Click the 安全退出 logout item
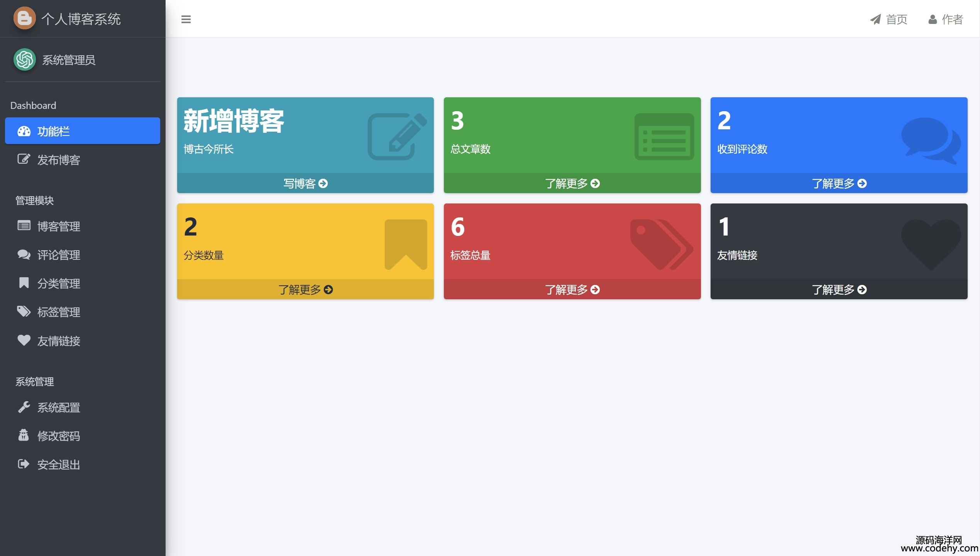This screenshot has width=980, height=556. tap(58, 464)
